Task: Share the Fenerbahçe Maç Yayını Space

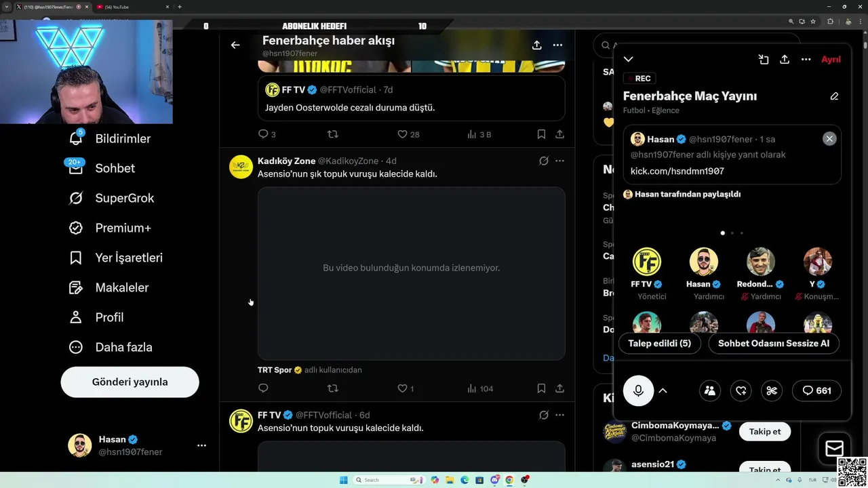Action: 785,60
